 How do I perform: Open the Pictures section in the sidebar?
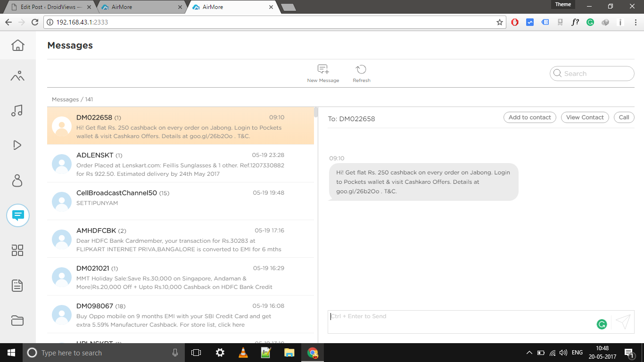click(17, 76)
